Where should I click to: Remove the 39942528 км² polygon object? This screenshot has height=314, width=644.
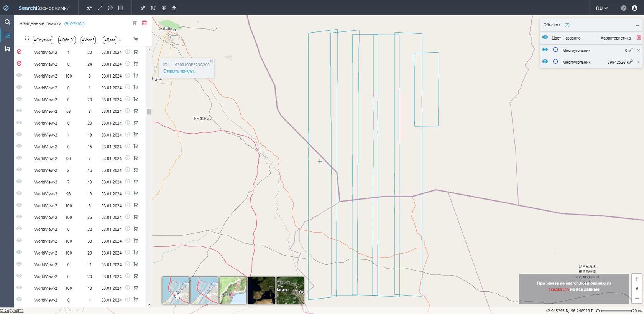639,62
